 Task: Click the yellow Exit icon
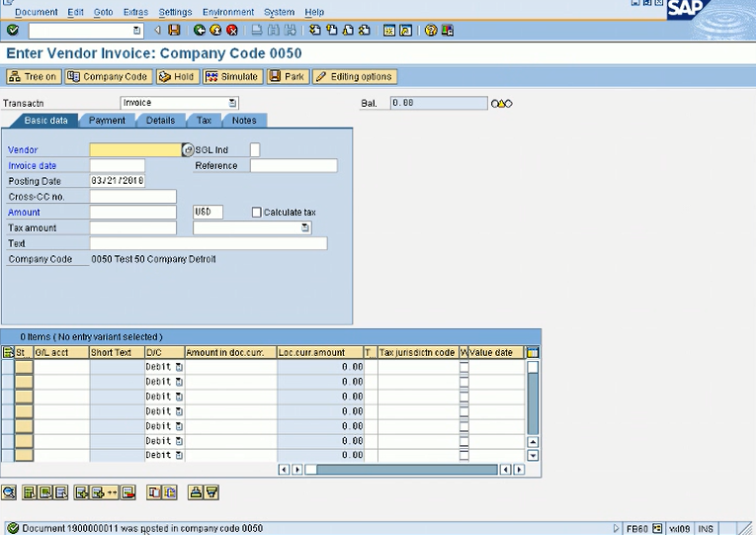click(215, 31)
